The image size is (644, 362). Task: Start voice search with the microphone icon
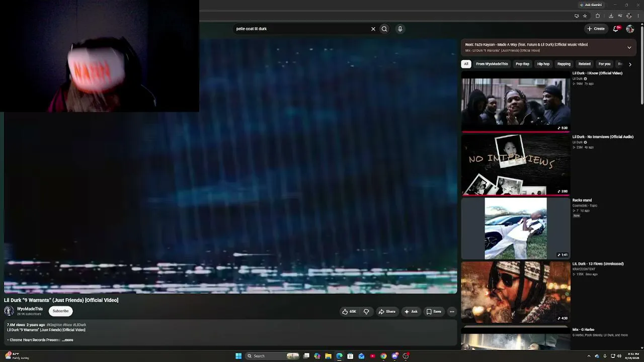click(400, 29)
